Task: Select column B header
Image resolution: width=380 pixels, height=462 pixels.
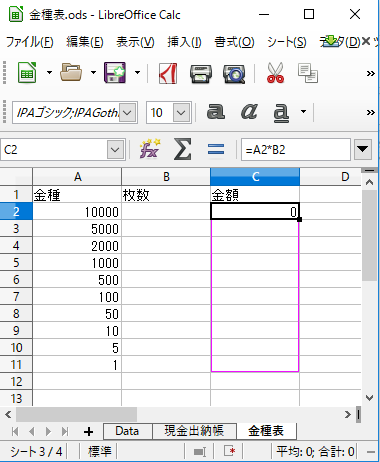Action: 166,177
